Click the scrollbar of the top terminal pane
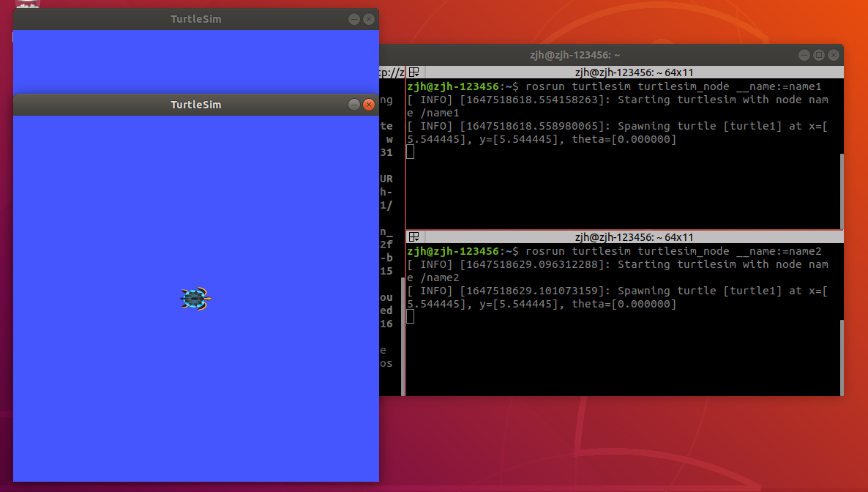 tap(842, 190)
